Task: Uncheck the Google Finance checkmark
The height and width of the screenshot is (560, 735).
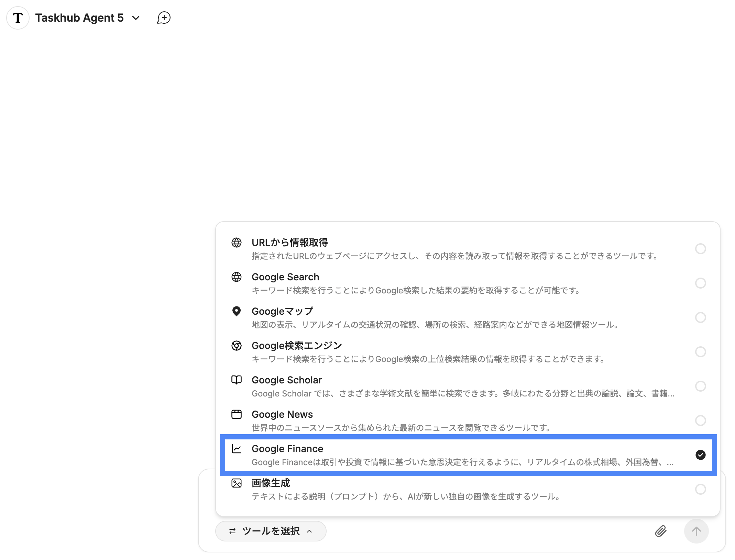Action: [700, 455]
